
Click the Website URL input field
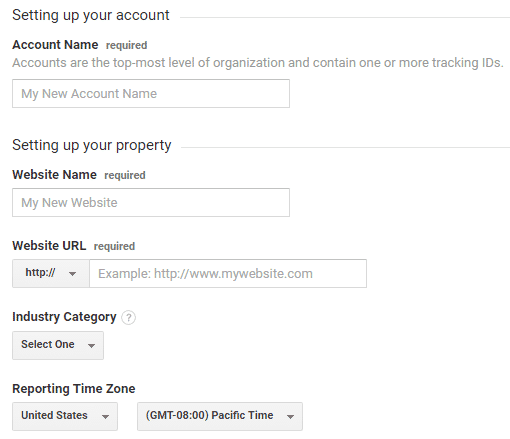point(228,273)
